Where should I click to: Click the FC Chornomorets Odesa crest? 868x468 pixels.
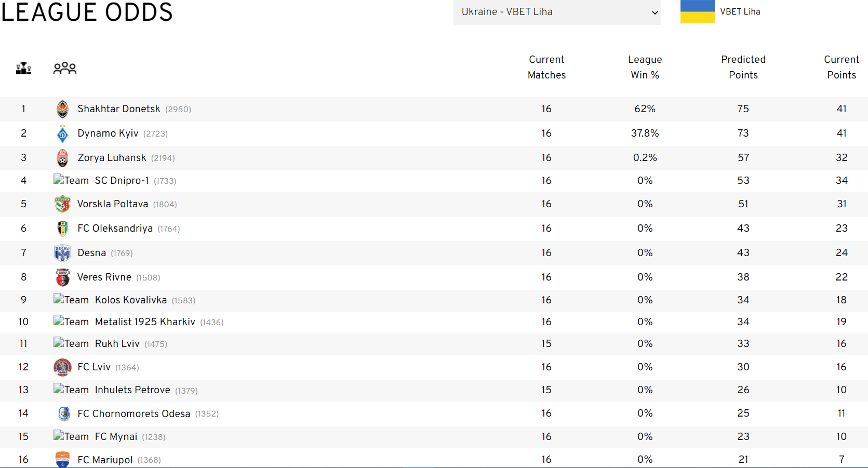coord(64,413)
